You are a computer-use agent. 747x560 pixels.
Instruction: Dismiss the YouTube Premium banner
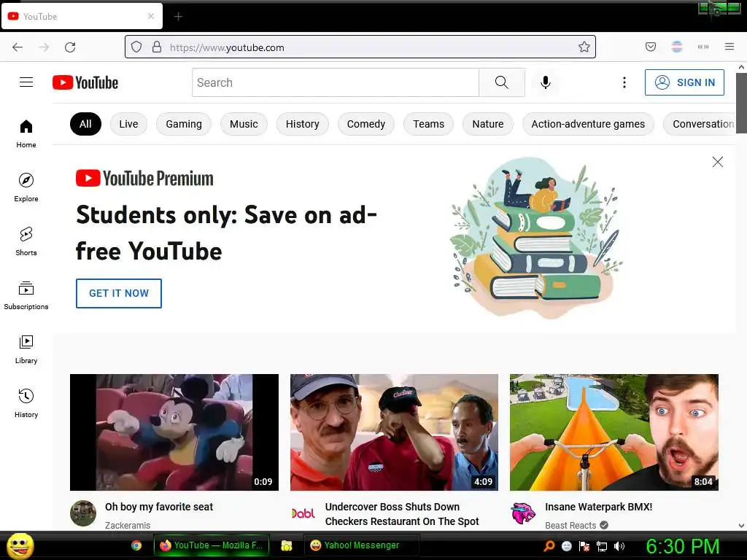click(x=718, y=162)
